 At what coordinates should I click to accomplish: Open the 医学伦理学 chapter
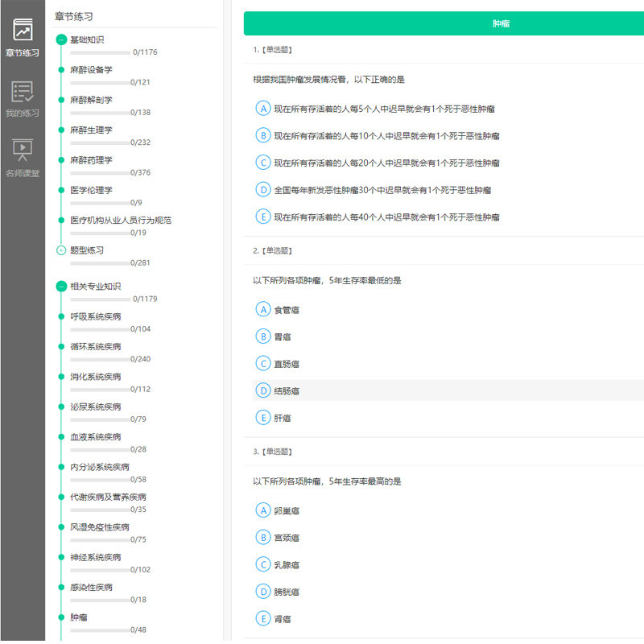[91, 190]
